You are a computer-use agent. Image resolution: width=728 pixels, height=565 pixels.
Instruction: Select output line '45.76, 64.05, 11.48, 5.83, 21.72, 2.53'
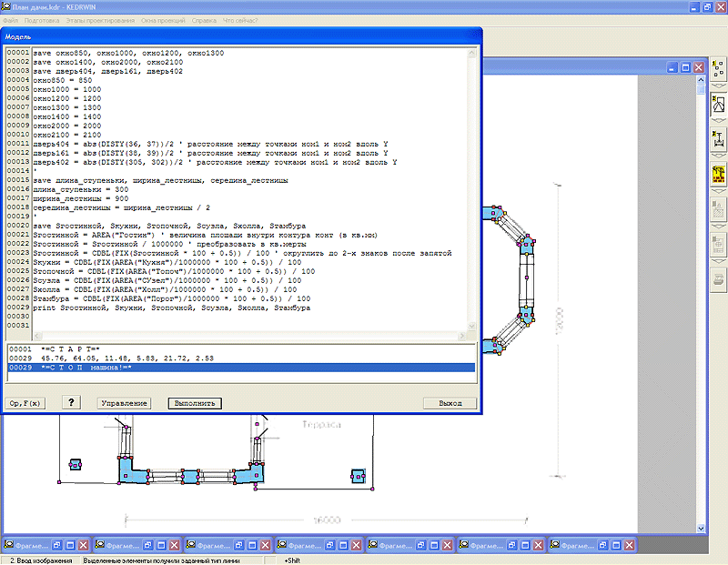(241, 358)
